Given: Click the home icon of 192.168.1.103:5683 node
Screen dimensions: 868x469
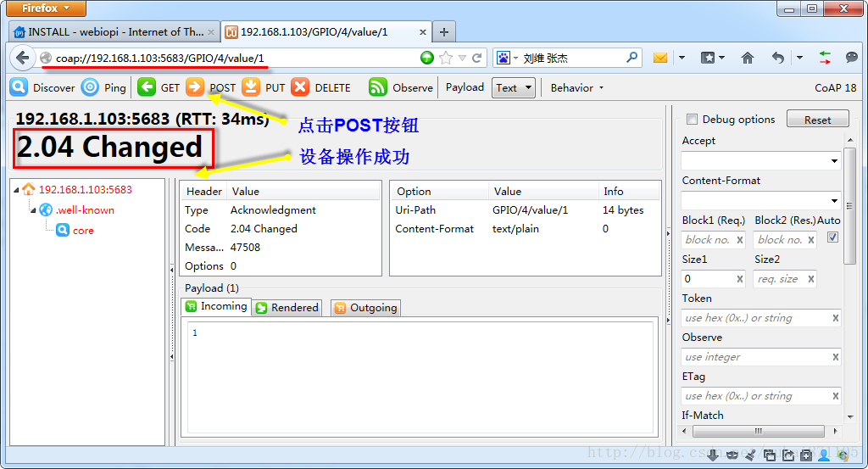Looking at the screenshot, I should click(28, 189).
